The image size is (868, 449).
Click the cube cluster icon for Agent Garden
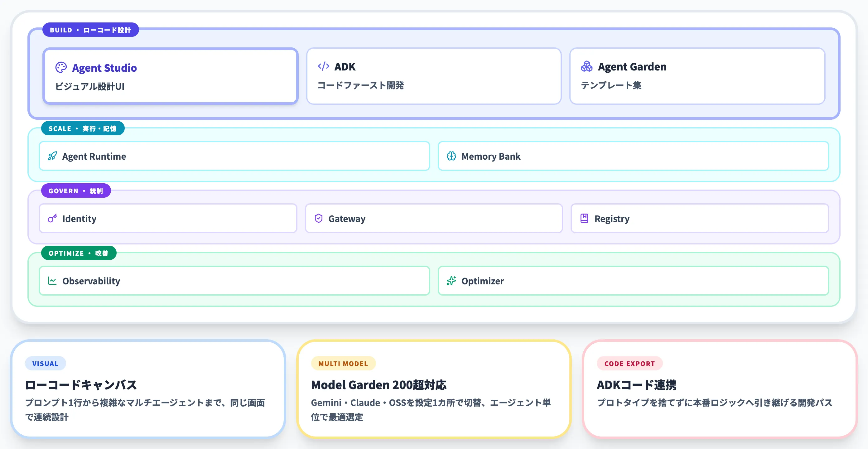pos(587,66)
